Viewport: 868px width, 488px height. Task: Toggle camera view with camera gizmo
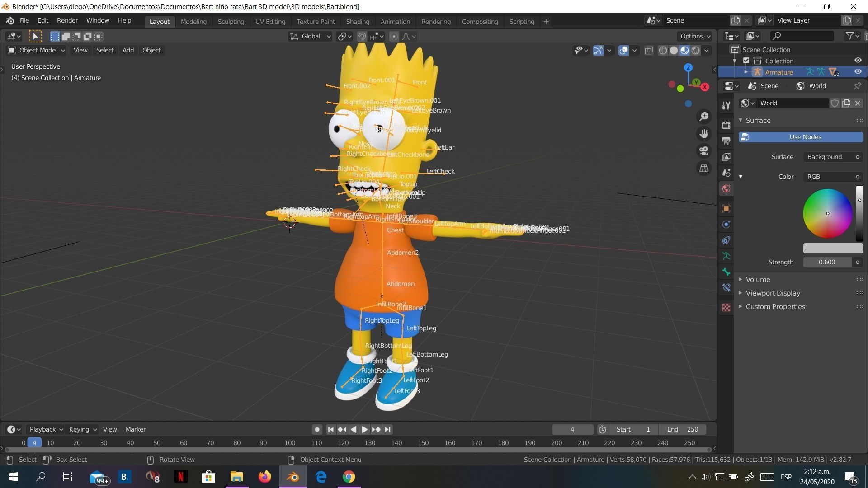coord(704,151)
